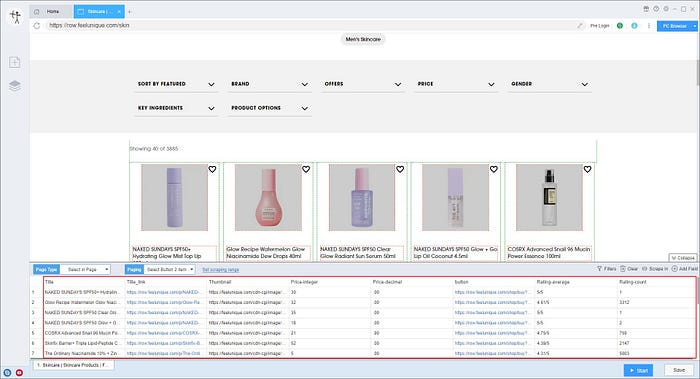The height and width of the screenshot is (379, 700).
Task: Expand the Key Ingredients dropdown
Action: click(175, 108)
